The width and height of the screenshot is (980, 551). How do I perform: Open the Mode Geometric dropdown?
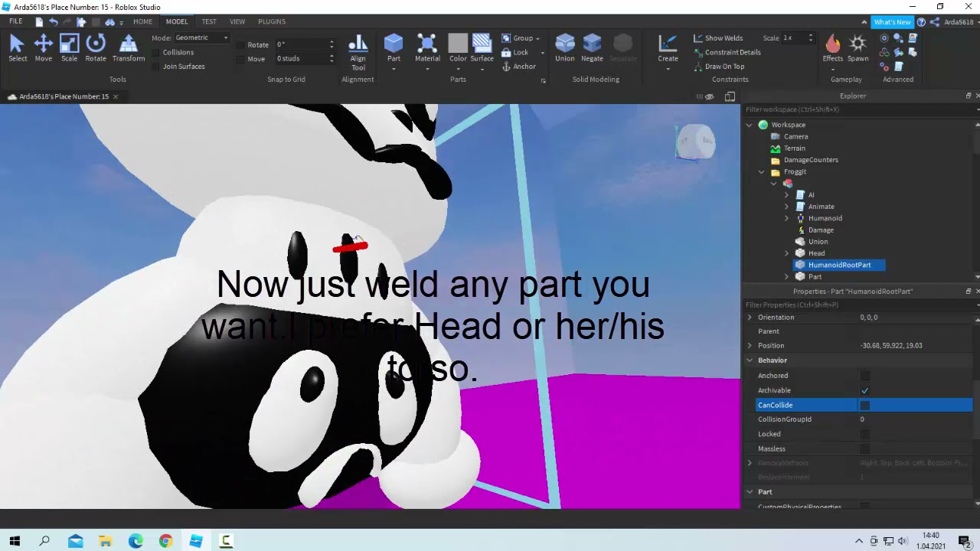coord(202,37)
